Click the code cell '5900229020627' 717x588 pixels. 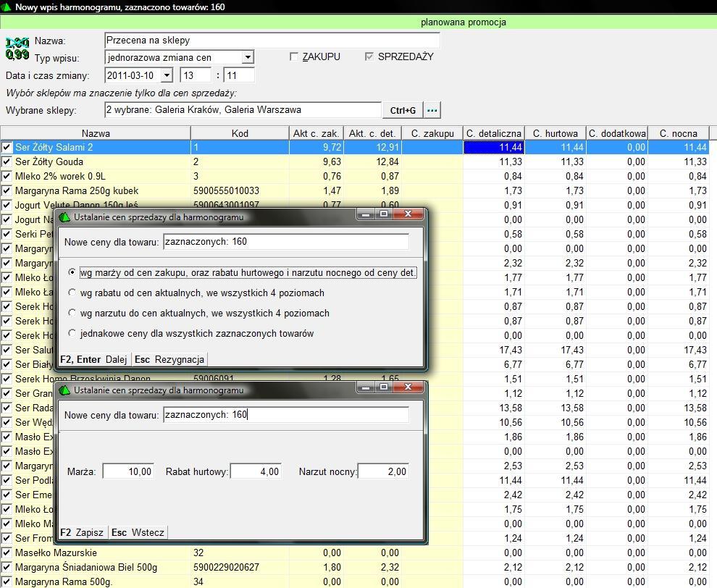(227, 568)
